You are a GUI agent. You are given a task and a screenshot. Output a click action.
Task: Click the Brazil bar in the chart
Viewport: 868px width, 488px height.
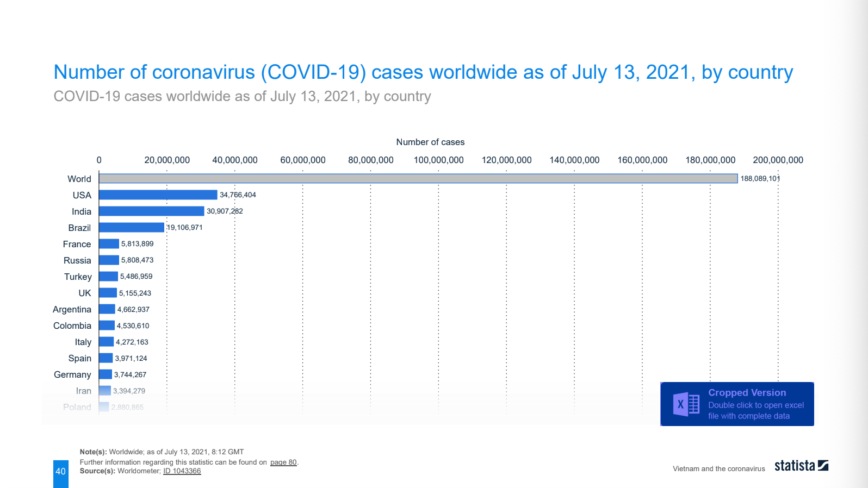[132, 227]
